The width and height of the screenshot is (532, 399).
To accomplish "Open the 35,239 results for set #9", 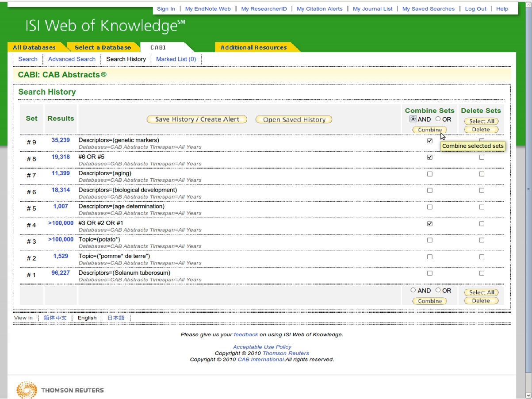I will tap(61, 140).
